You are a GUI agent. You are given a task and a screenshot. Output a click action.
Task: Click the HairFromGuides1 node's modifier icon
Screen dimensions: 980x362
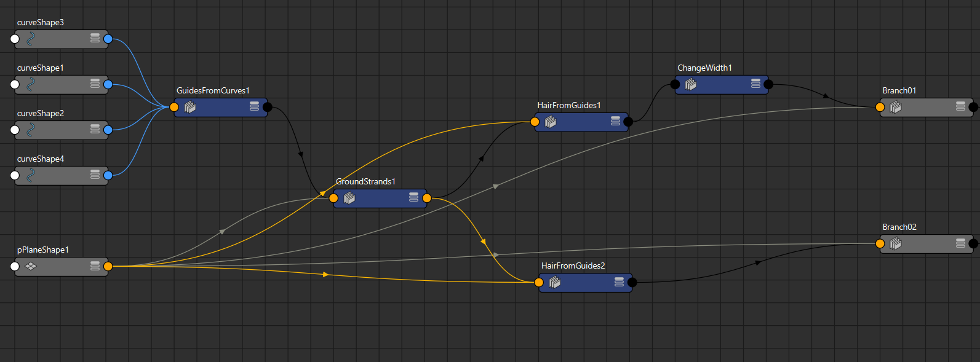pos(551,122)
